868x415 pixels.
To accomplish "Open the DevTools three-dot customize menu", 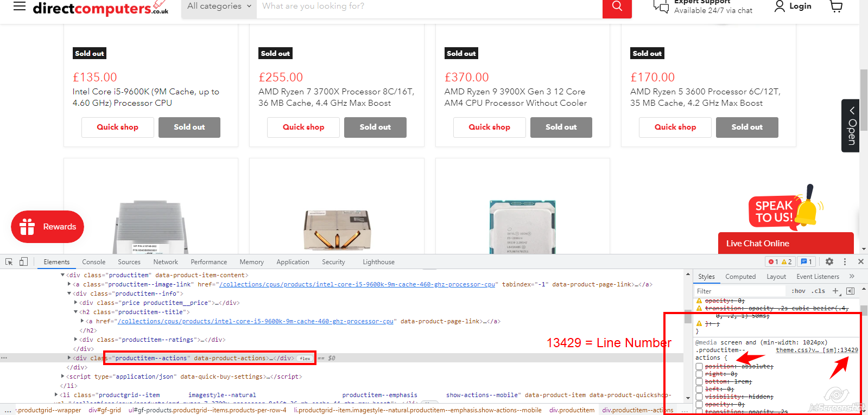I will pos(845,261).
